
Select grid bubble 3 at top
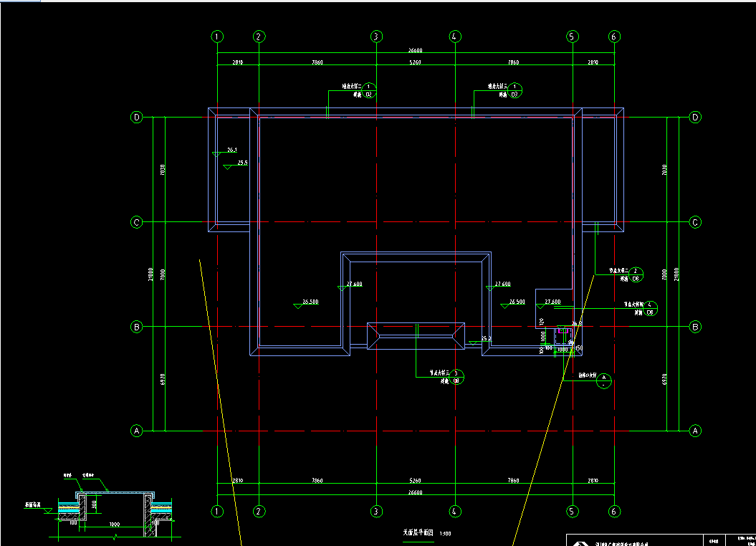pyautogui.click(x=375, y=37)
